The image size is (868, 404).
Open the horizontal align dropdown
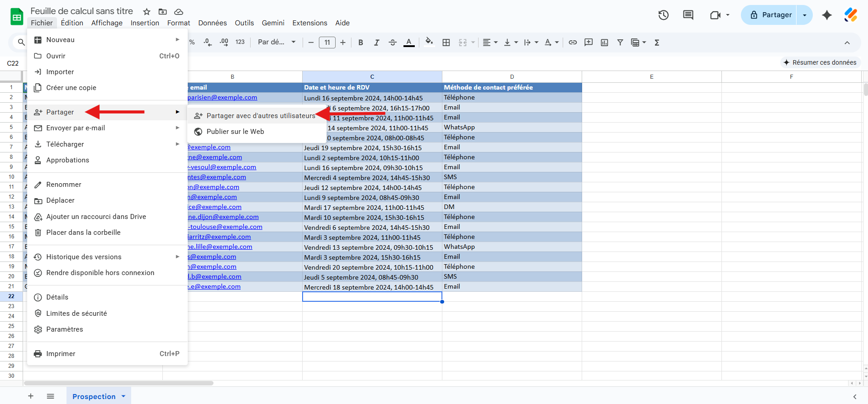(x=490, y=43)
